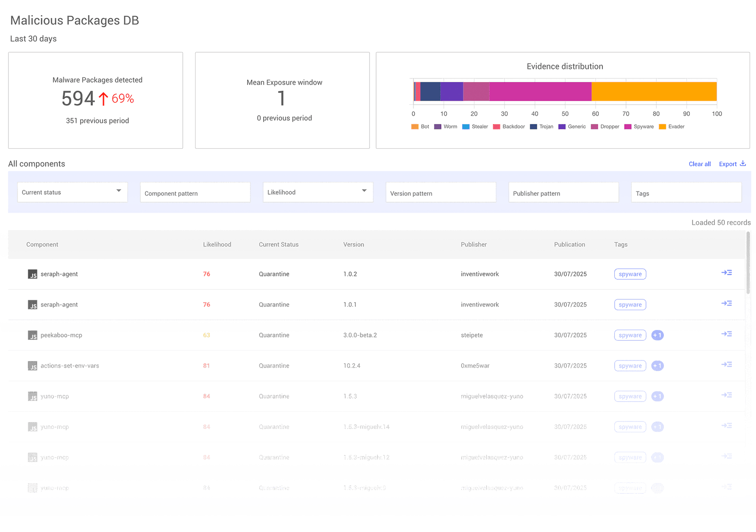756x532 pixels.
Task: Expand +1 tags badge for yuno-mcp 1.5.3
Action: [657, 396]
